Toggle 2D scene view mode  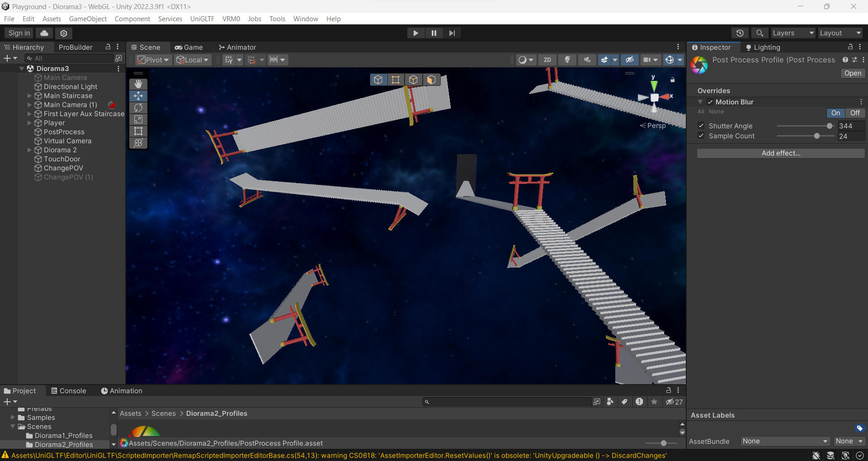point(547,60)
